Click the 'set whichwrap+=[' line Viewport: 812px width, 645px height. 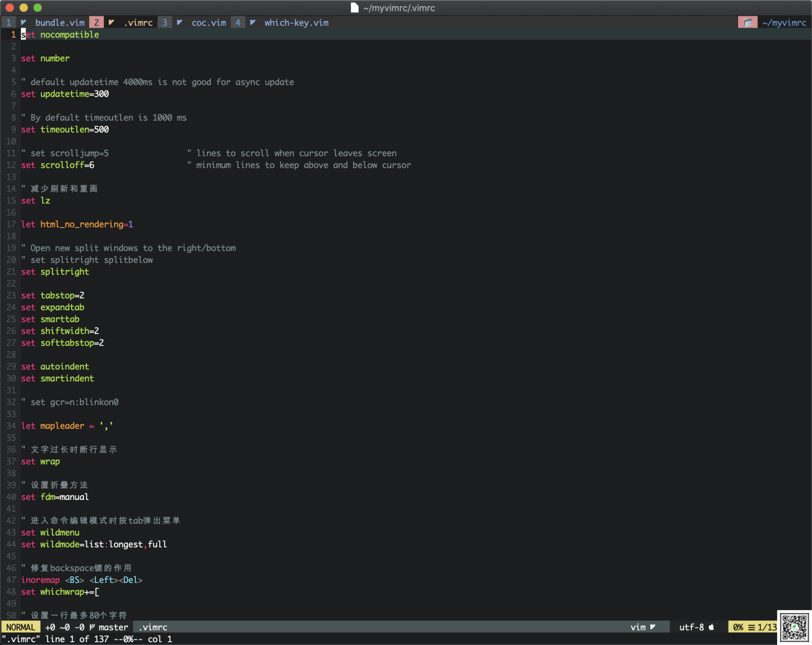click(x=60, y=591)
